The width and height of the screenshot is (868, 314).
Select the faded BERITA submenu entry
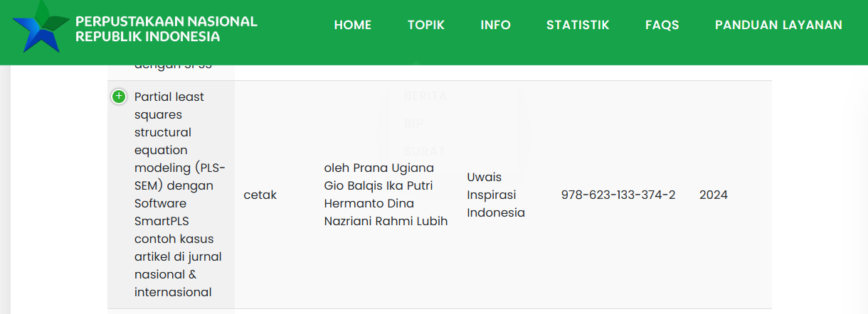425,97
